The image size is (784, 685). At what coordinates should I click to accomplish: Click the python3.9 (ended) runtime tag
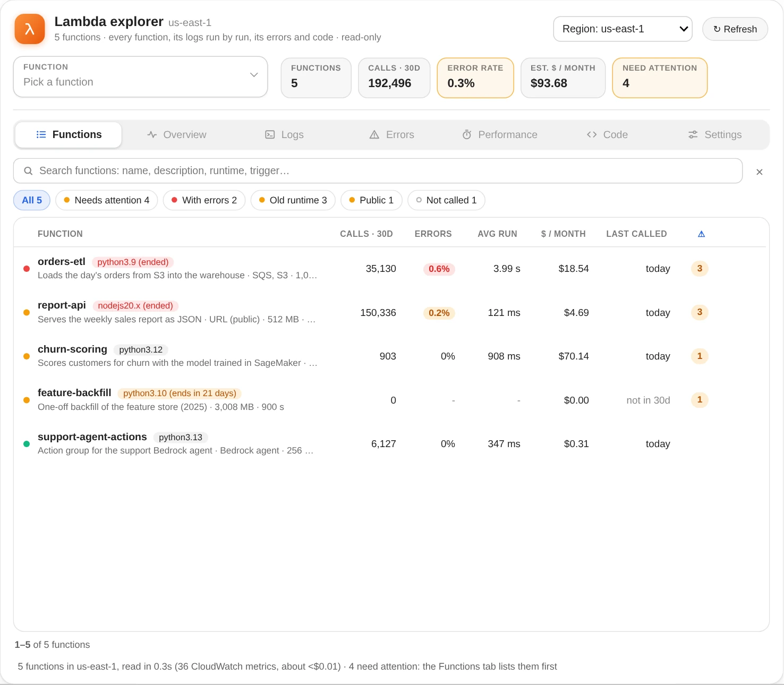coord(133,262)
